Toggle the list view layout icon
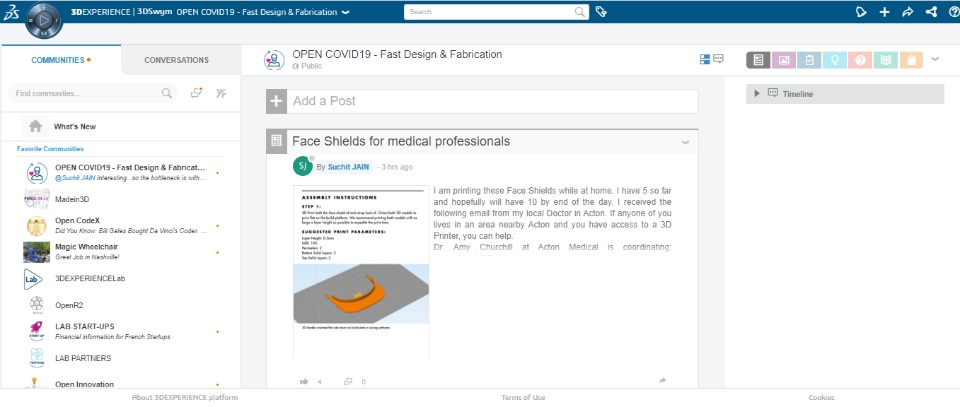This screenshot has width=960, height=407. coord(704,60)
